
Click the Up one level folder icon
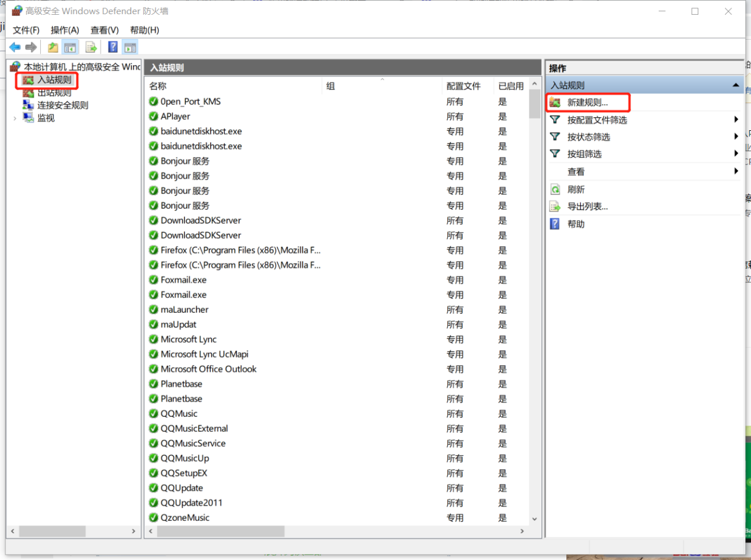(x=53, y=47)
